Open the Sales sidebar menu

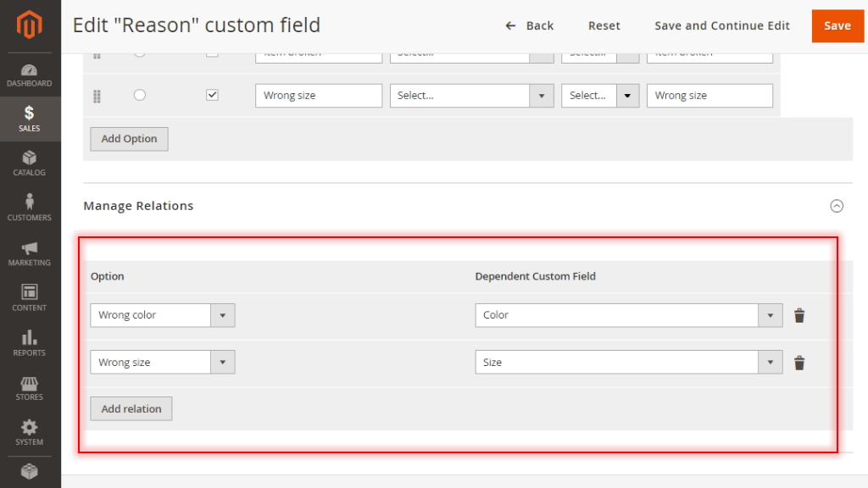[x=30, y=119]
